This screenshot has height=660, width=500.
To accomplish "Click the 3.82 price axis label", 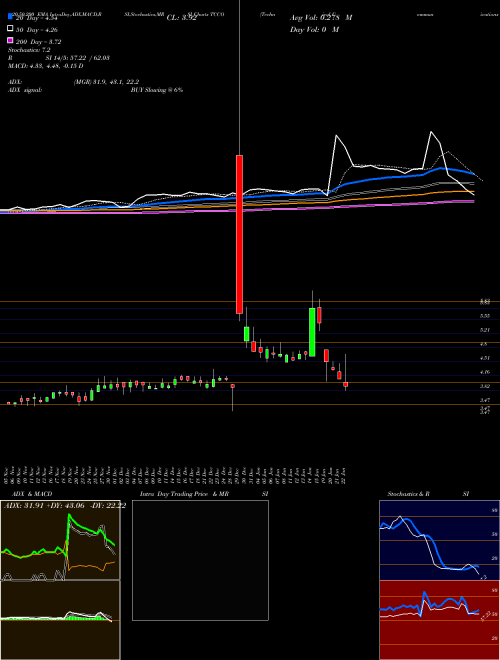I will pos(485,386).
